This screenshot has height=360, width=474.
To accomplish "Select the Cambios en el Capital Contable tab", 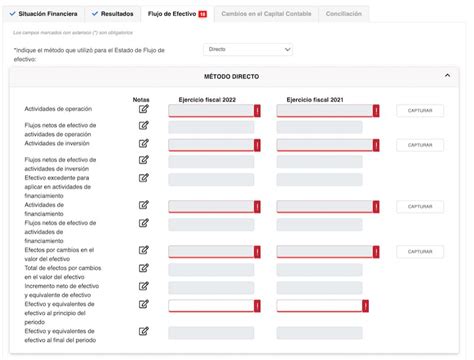I will pyautogui.click(x=266, y=14).
